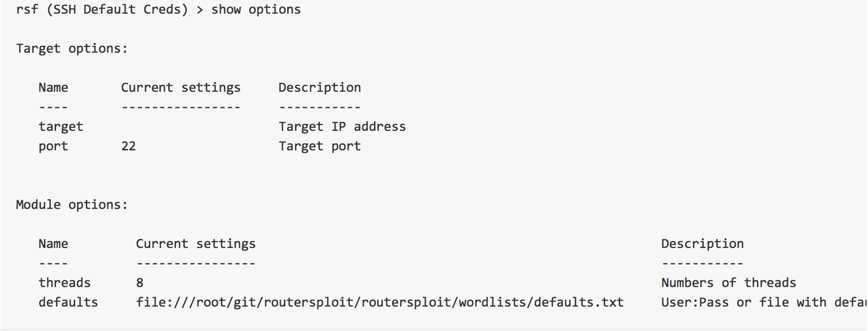The image size is (868, 331).
Task: Click "Name" header under Module options
Action: (x=53, y=244)
